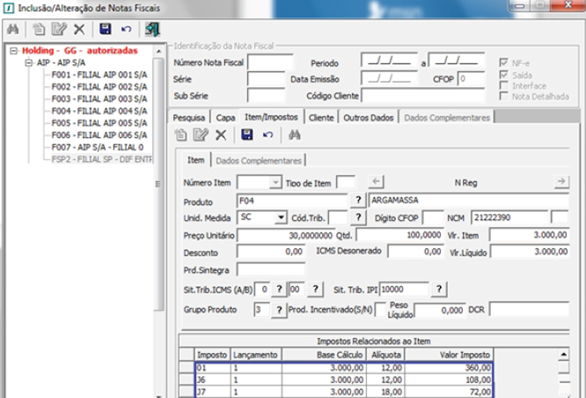Viewport: 586px width, 398px height.
Task: Click the save floppy icon in main toolbar
Action: coord(105,29)
